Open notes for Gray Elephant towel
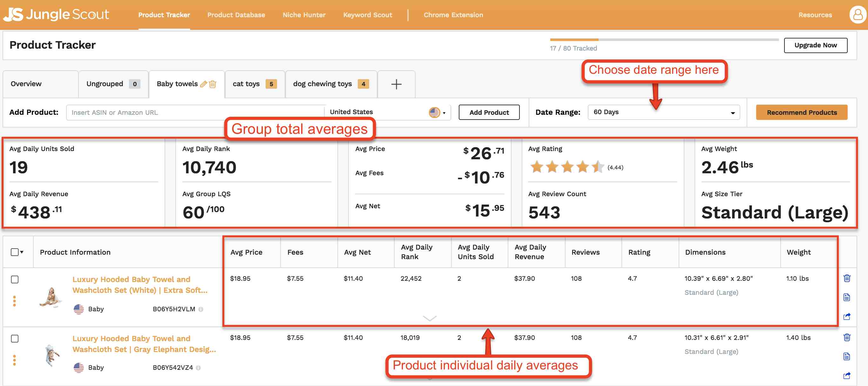The width and height of the screenshot is (868, 386). (847, 356)
